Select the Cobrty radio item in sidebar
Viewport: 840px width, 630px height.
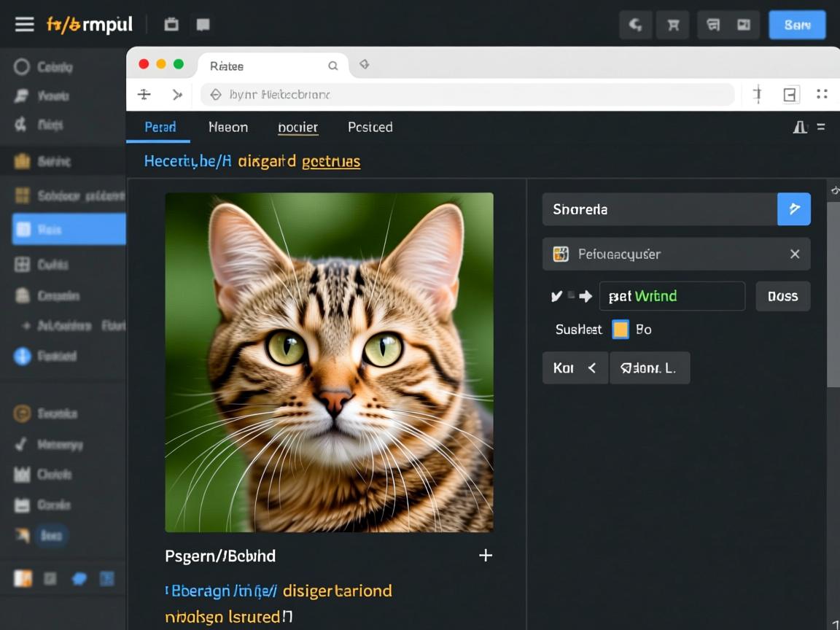(x=23, y=67)
